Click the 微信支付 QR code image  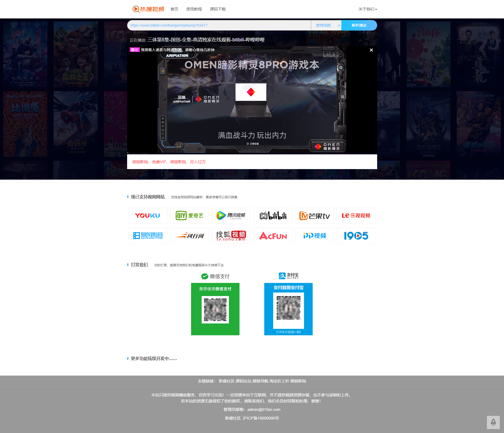[215, 310]
